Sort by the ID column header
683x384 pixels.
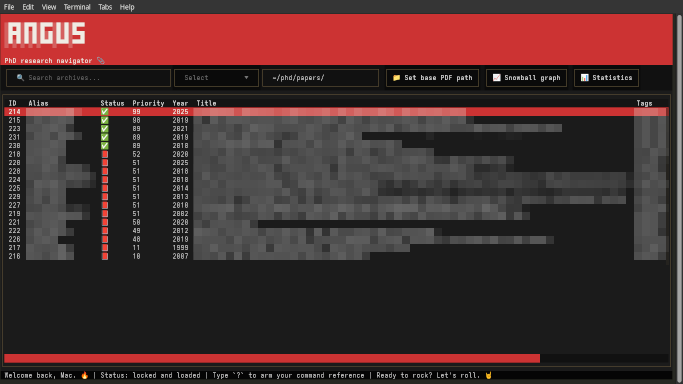[13, 103]
